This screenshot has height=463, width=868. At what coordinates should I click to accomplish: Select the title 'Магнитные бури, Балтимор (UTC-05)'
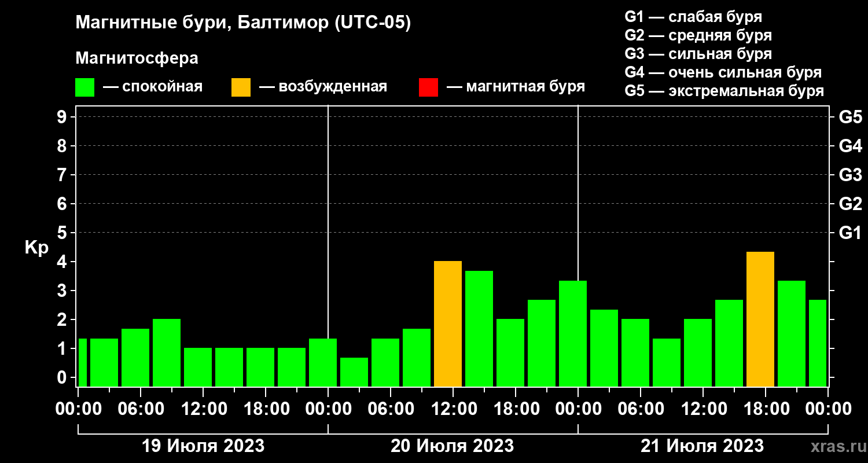pos(243,24)
